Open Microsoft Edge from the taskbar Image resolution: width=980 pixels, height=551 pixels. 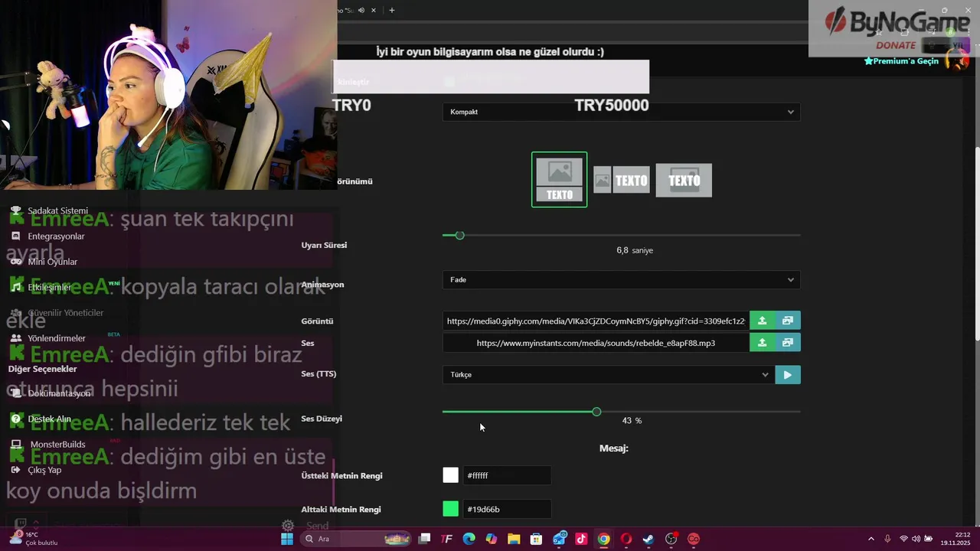(469, 539)
